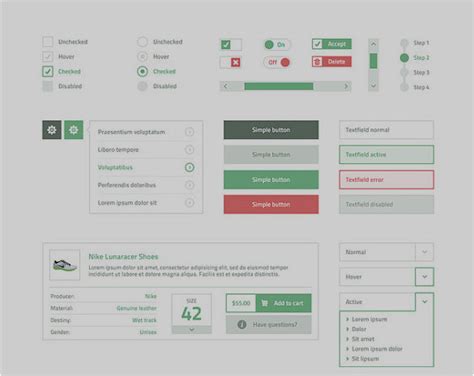
Task: Click the green Accept button
Action: [x=332, y=44]
